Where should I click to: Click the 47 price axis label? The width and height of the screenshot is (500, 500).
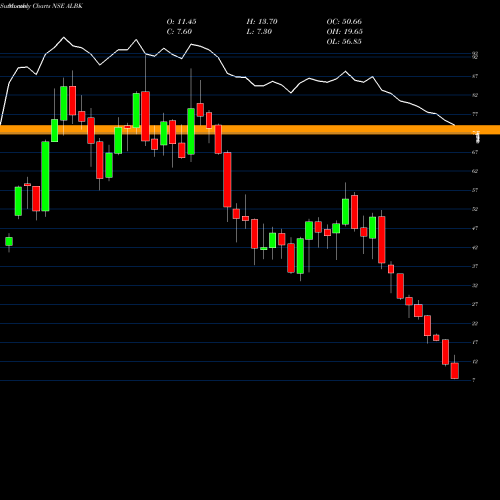(x=475, y=228)
